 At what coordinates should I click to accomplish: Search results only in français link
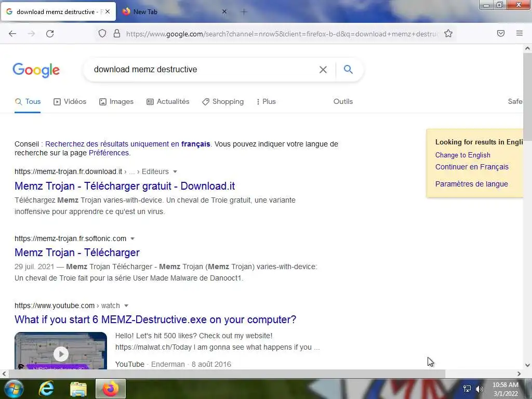pos(128,144)
